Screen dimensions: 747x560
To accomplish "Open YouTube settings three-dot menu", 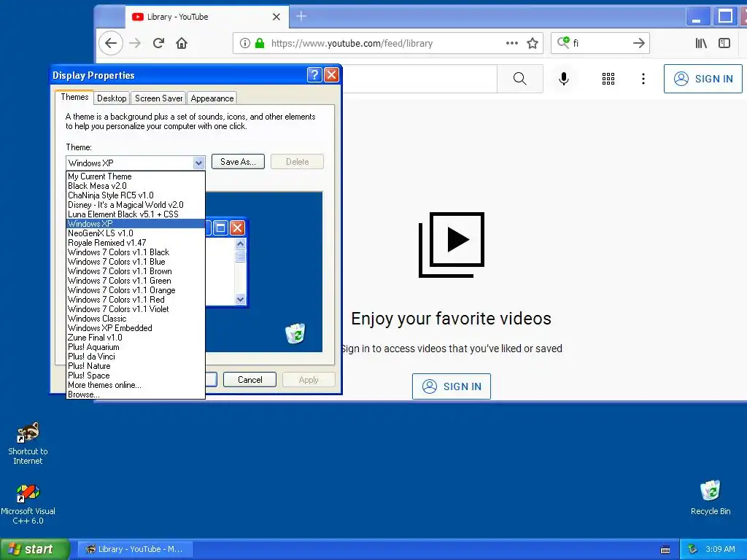I will click(x=643, y=79).
